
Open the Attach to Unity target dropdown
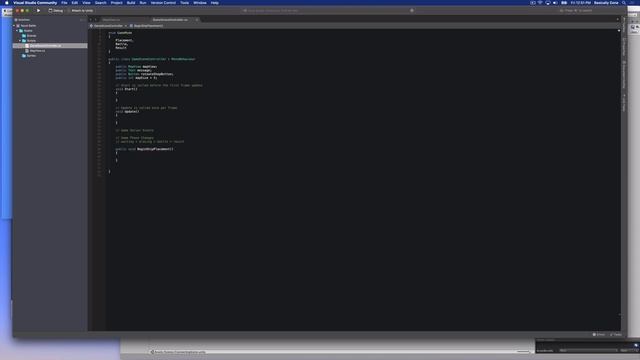82,11
